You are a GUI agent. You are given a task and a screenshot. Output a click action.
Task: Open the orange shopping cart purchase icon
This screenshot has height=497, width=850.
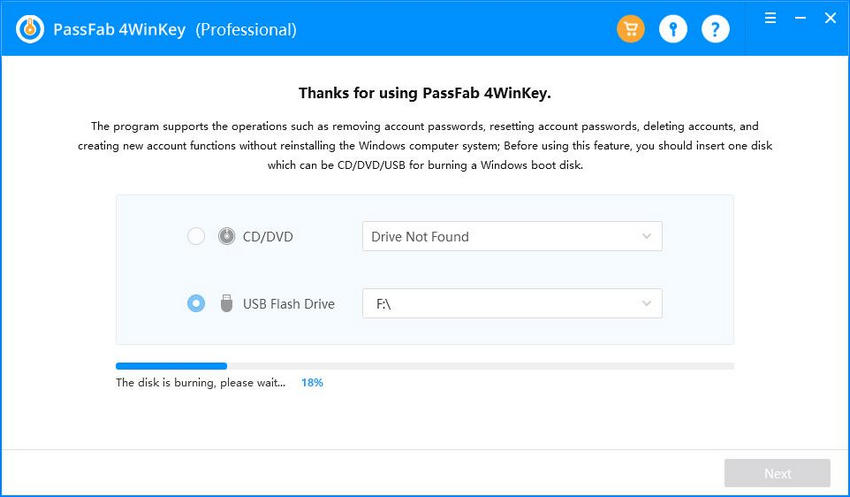pos(630,29)
